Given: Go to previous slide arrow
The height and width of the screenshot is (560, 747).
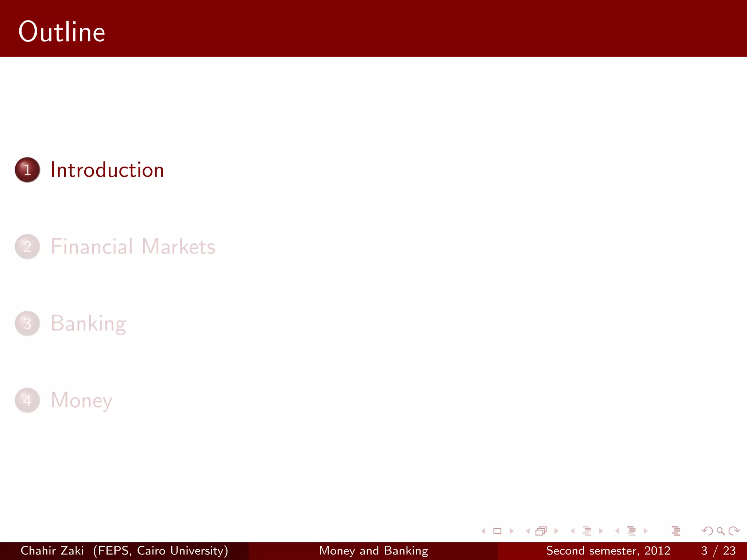Looking at the screenshot, I should (x=484, y=531).
